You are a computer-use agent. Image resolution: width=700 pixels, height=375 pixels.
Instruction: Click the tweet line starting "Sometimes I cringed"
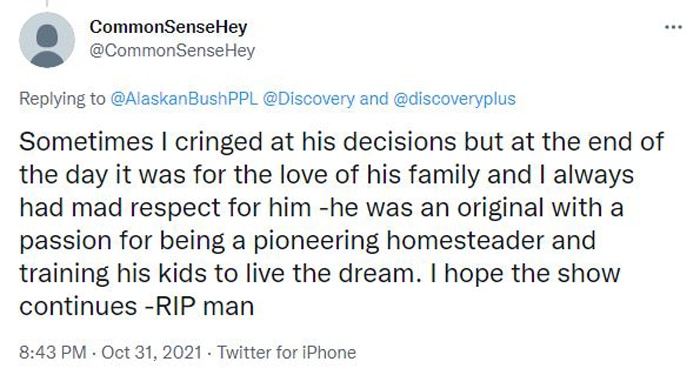point(342,142)
